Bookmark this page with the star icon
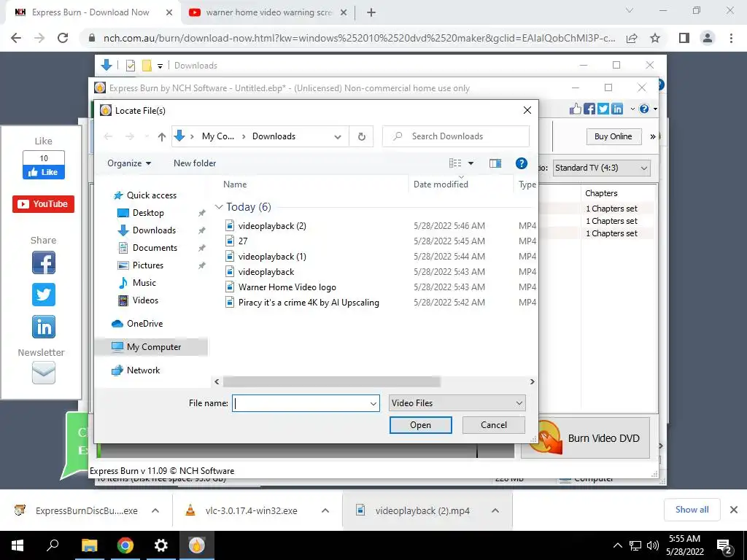747x560 pixels. [x=655, y=38]
